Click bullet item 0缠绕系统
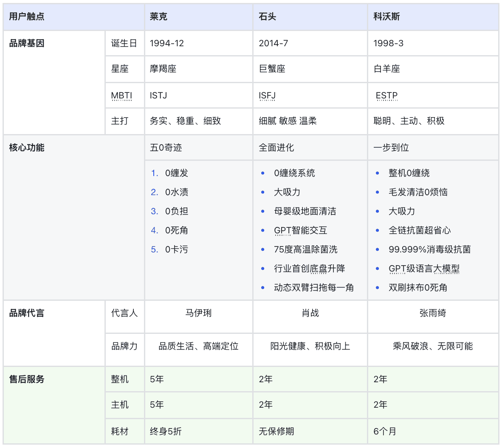502x448 pixels. coord(294,173)
